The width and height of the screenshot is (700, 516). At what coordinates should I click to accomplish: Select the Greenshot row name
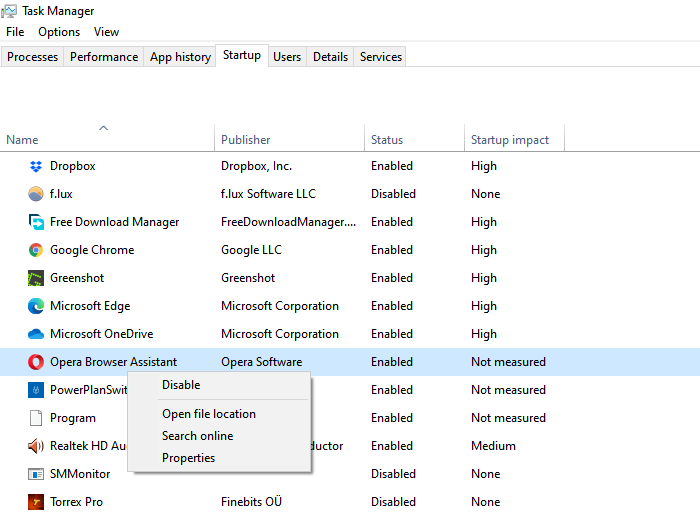pyautogui.click(x=77, y=278)
